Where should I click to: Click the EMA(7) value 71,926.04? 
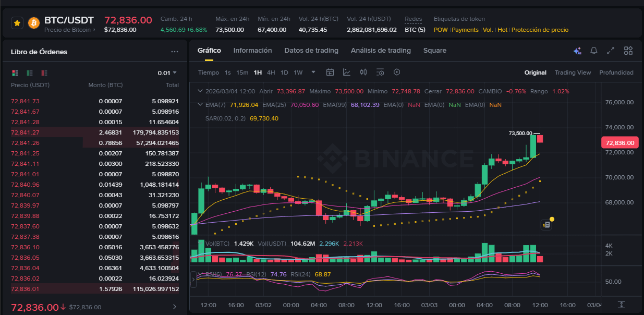coord(244,105)
